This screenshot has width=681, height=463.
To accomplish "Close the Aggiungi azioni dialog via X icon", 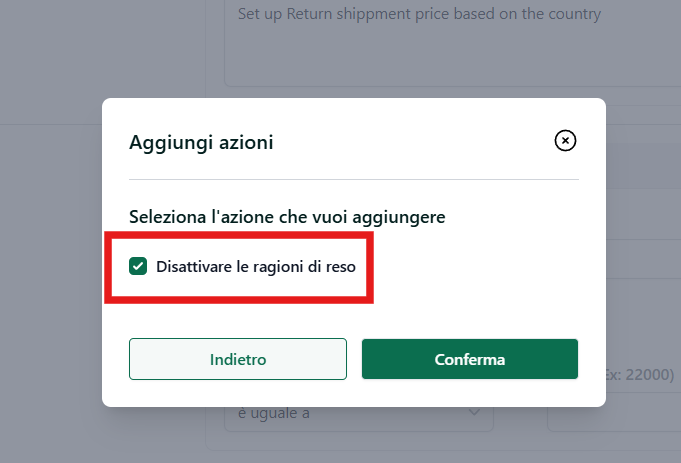I will click(x=565, y=141).
